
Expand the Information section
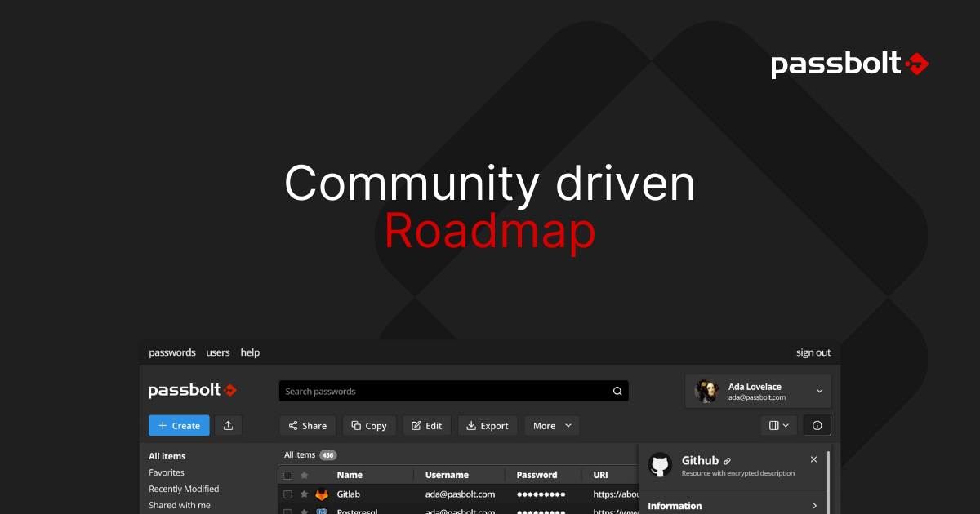(733, 506)
